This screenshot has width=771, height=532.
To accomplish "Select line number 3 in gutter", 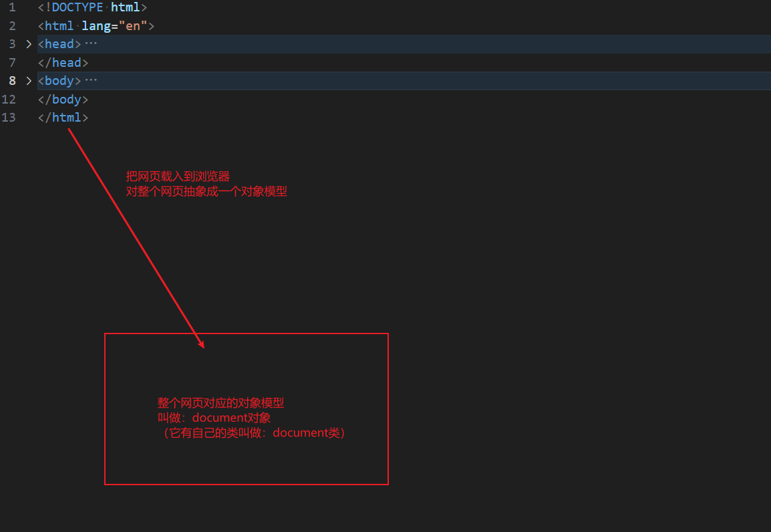I will tap(12, 44).
